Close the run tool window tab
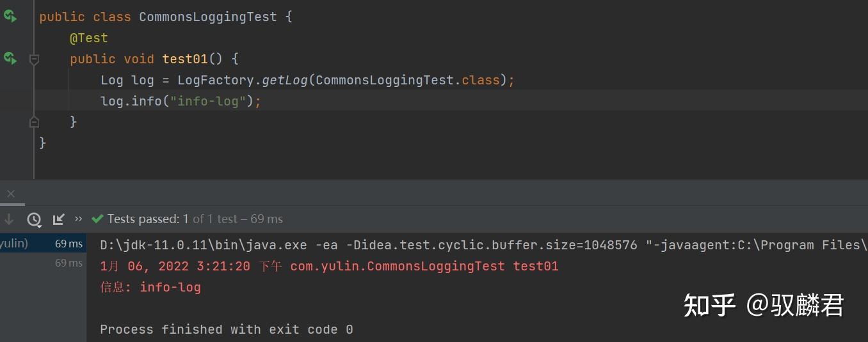 pos(10,194)
